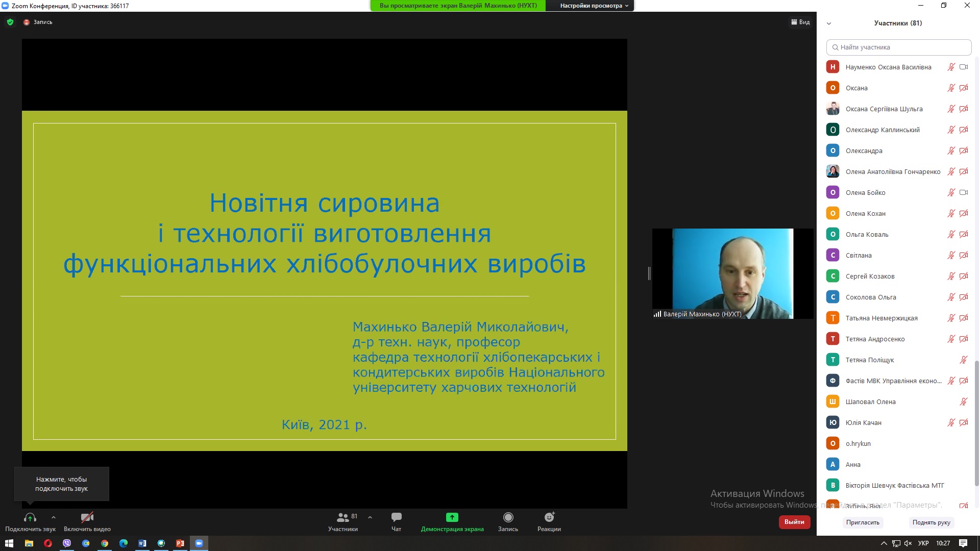Viewport: 980px width, 551px height.
Task: Click the Find participant search field
Action: [898, 47]
